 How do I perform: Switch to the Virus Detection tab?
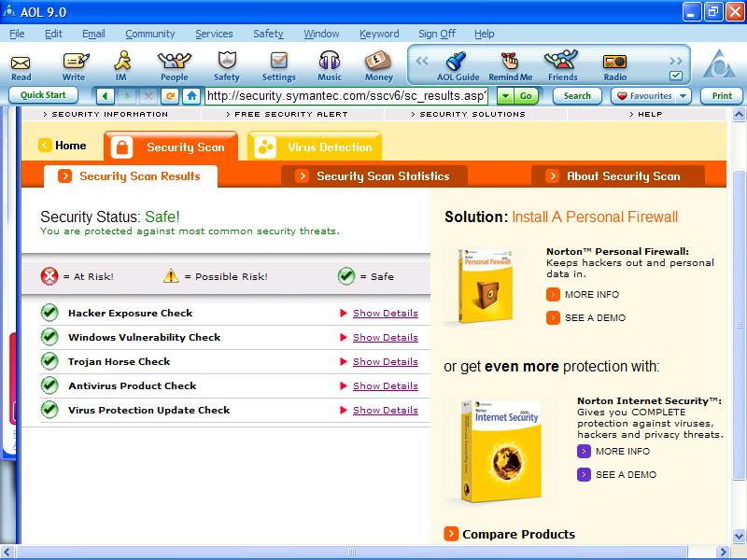pos(315,147)
